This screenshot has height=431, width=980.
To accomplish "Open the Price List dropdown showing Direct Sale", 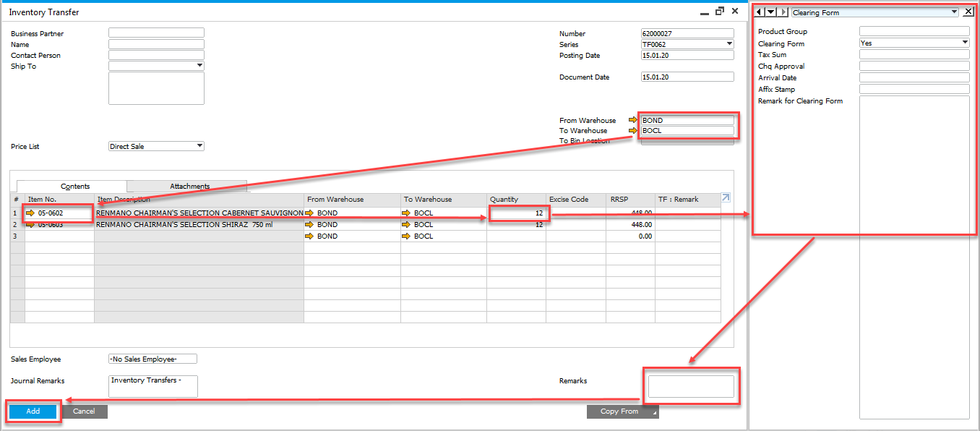I will coord(199,146).
